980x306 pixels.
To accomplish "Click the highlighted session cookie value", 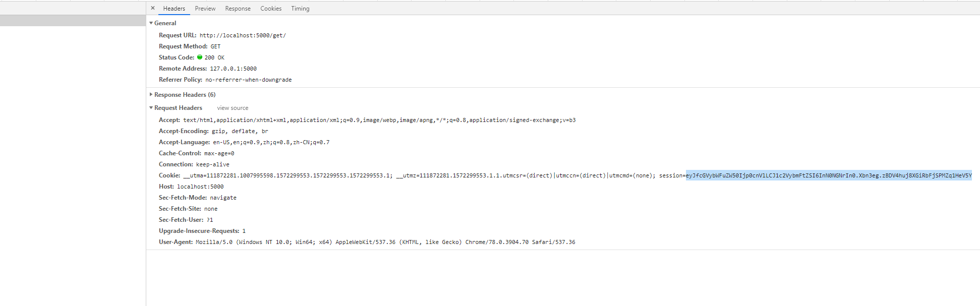I will (x=828, y=175).
